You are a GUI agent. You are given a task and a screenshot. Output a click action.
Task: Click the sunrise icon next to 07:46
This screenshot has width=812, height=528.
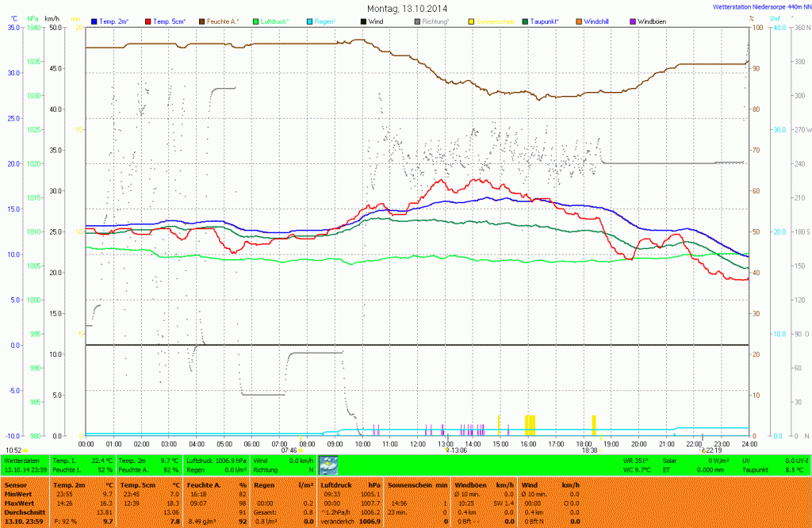click(x=301, y=450)
